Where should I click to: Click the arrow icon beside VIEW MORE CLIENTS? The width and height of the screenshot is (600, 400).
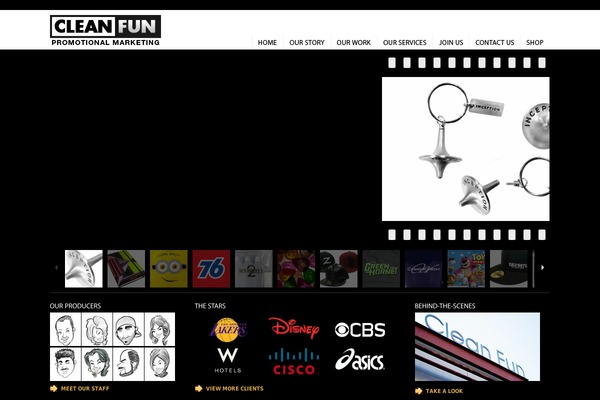coord(199,389)
